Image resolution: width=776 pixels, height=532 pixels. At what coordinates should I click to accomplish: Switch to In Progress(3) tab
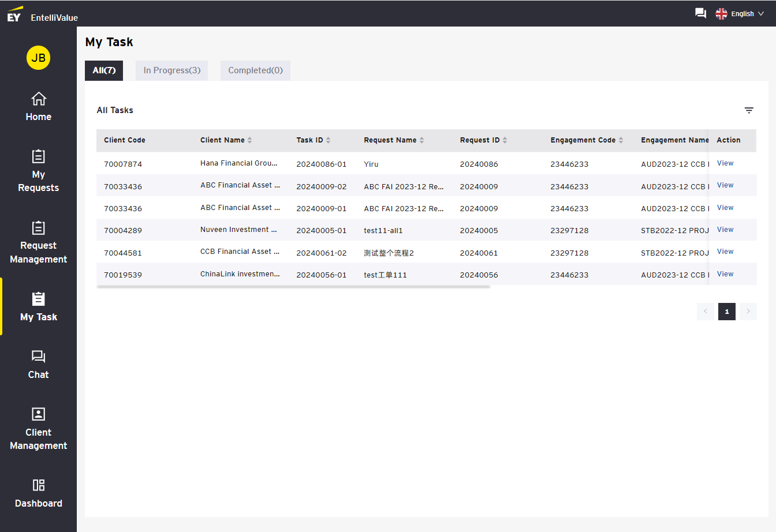172,70
